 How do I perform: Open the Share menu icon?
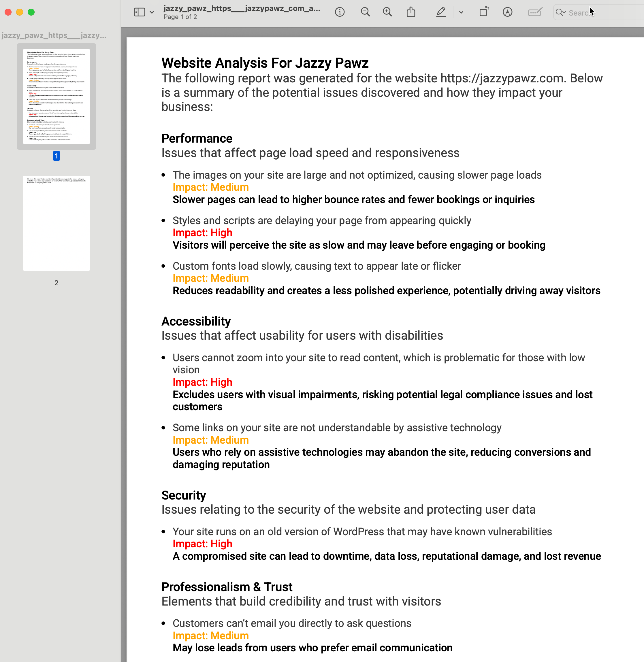[411, 12]
